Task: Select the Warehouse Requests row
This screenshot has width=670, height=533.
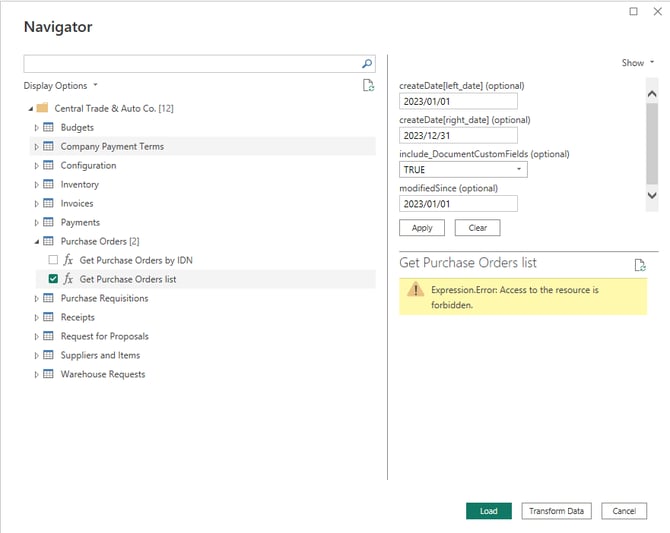Action: point(203,374)
